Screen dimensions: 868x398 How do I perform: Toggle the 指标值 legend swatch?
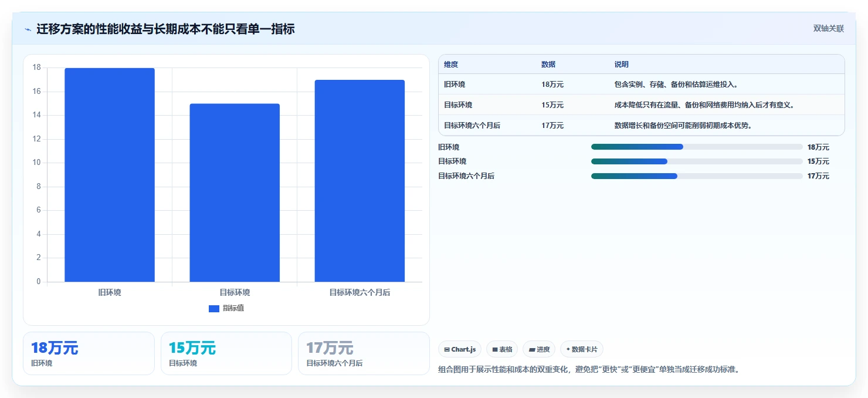214,308
